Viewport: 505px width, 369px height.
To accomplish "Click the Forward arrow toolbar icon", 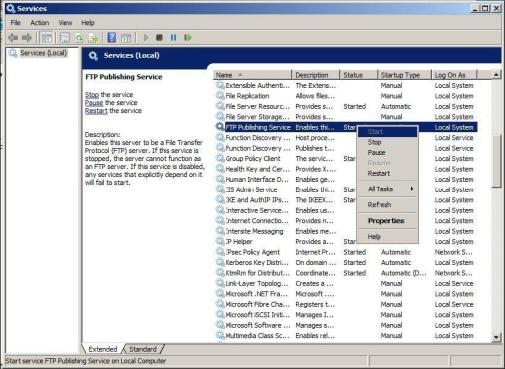I will coord(27,38).
